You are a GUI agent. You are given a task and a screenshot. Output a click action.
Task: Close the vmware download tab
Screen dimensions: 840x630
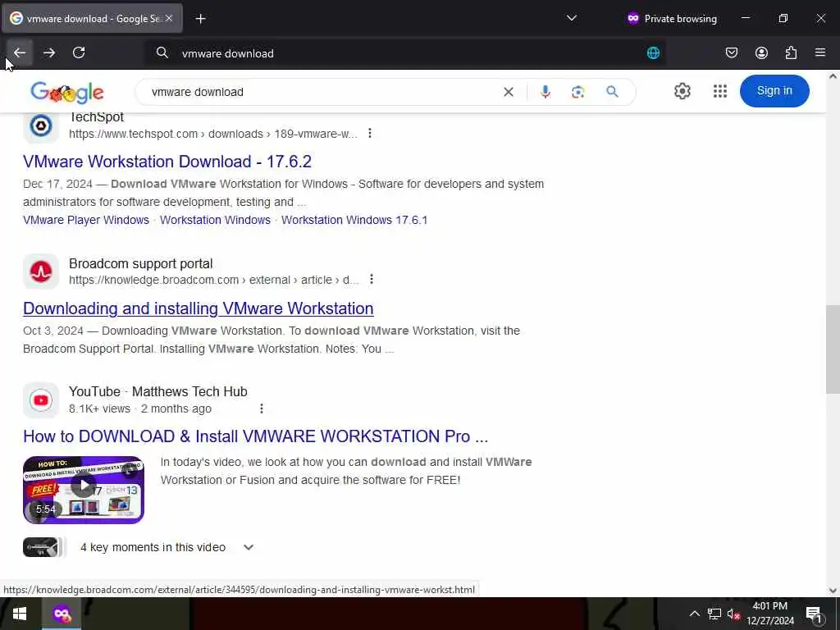tap(169, 18)
